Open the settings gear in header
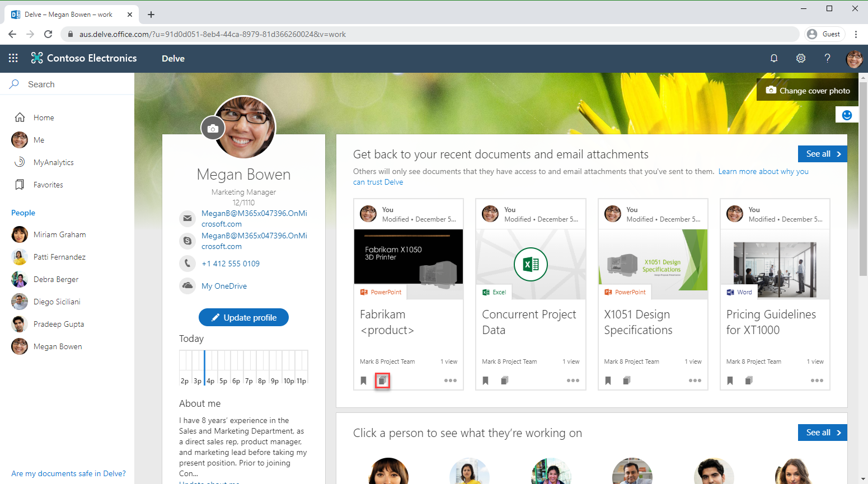This screenshot has height=484, width=868. (801, 58)
